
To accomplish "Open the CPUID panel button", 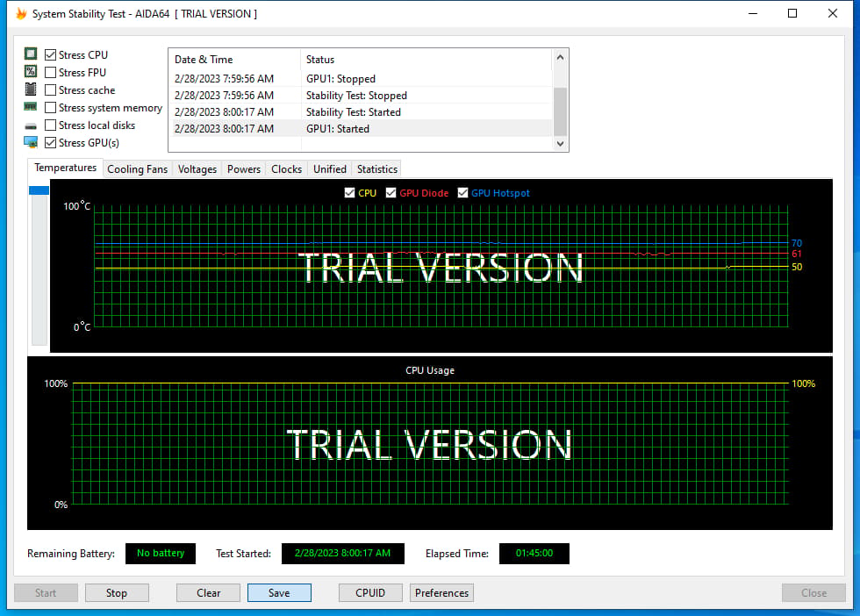I will (370, 593).
